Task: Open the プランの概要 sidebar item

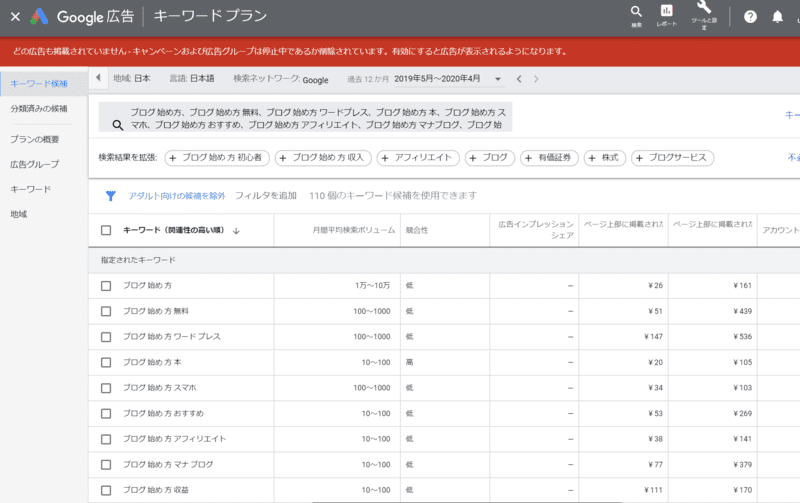Action: 35,139
